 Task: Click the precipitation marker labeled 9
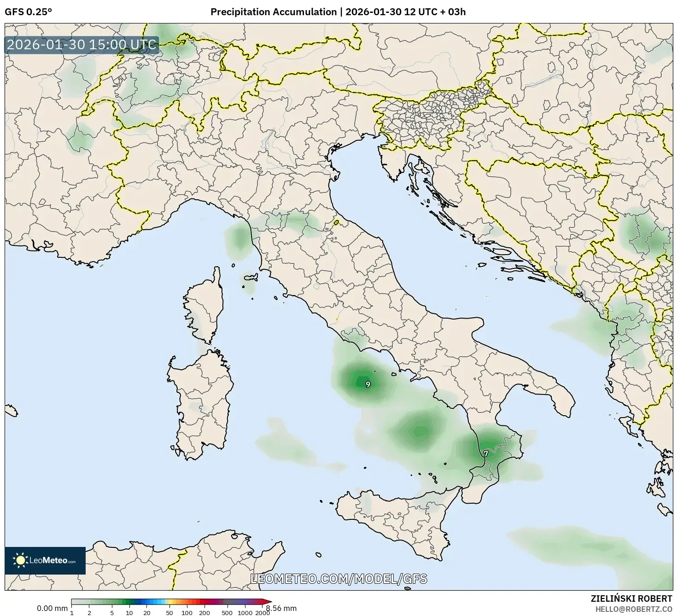click(x=368, y=384)
